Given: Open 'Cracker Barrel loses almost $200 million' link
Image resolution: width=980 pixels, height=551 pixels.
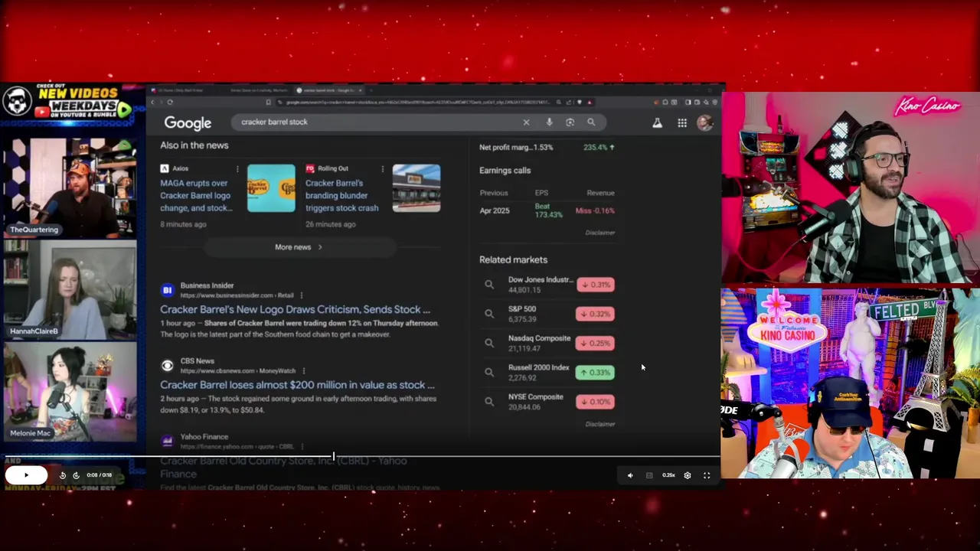Looking at the screenshot, I should (297, 385).
